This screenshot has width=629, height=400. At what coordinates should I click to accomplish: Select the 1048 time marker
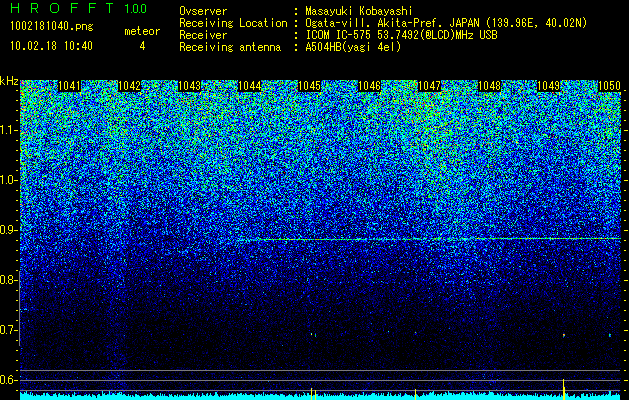(x=489, y=86)
